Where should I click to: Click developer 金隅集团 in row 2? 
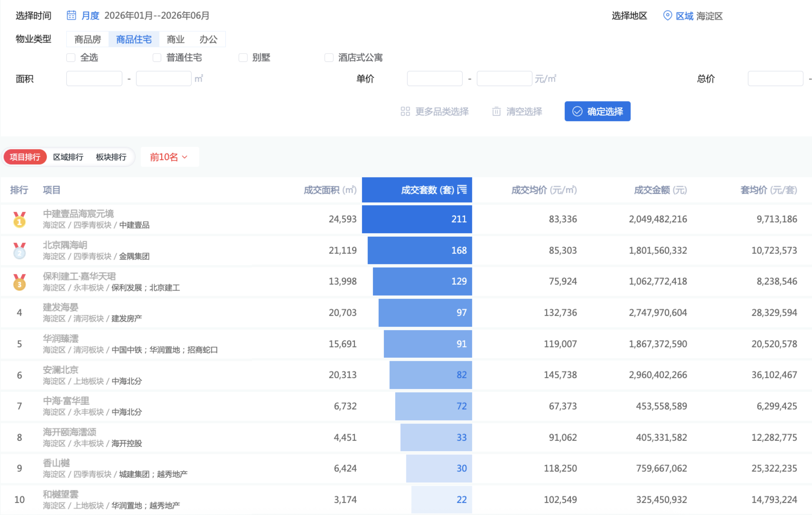tap(134, 256)
